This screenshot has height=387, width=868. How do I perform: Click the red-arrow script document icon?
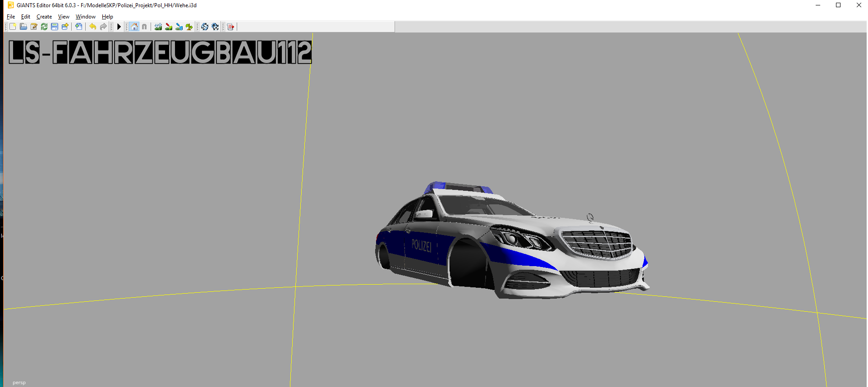[231, 27]
